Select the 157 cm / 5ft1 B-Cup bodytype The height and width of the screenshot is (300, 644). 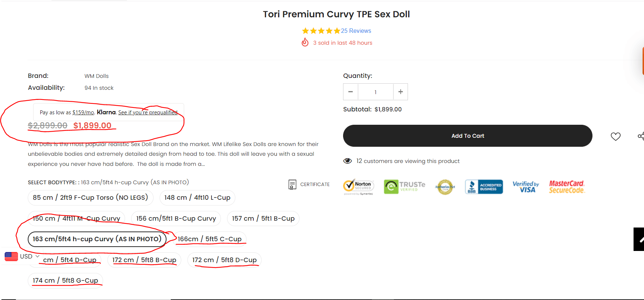[x=263, y=218]
